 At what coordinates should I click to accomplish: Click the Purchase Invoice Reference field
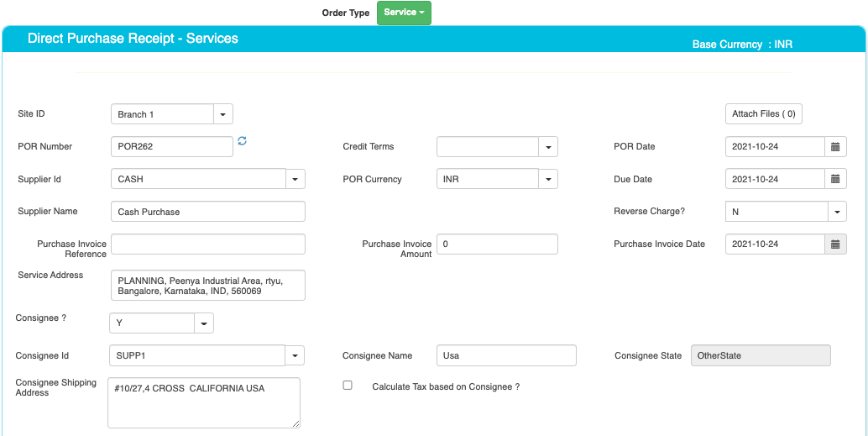click(208, 244)
